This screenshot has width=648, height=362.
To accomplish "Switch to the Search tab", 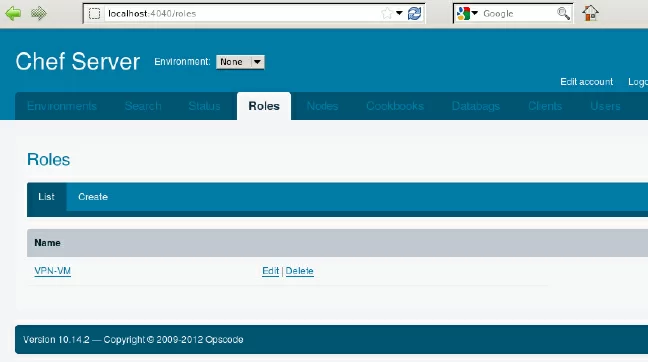I will click(143, 106).
